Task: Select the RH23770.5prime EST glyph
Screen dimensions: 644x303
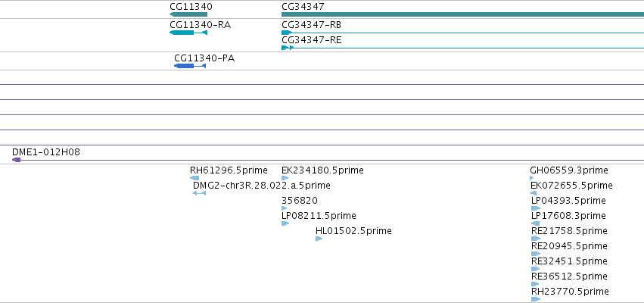Action: click(x=536, y=299)
